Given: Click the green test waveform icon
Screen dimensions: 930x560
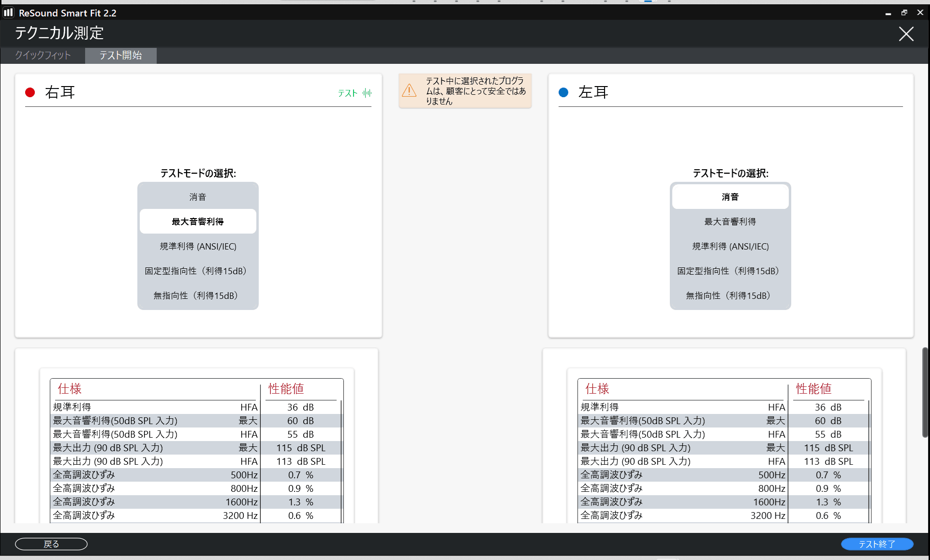Looking at the screenshot, I should 367,93.
